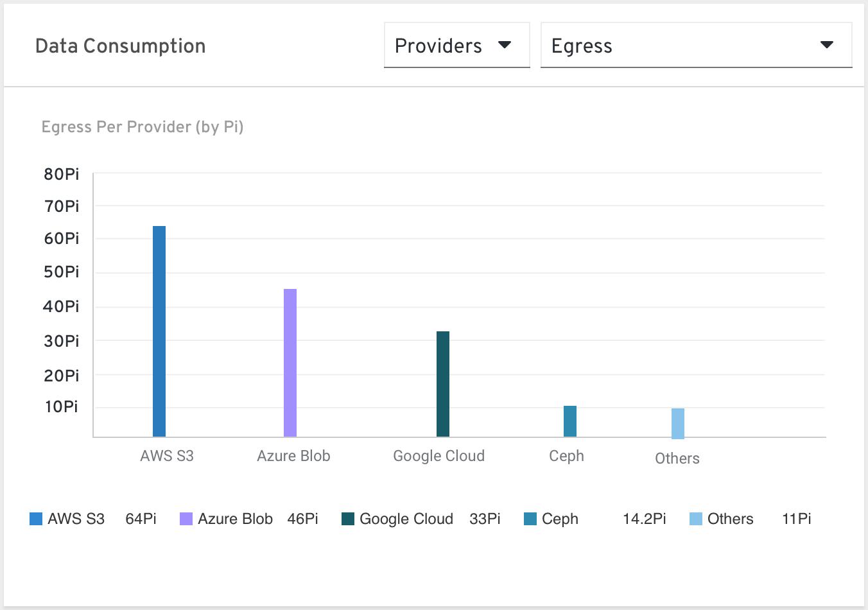868x610 pixels.
Task: Click the 80Pi y-axis label
Action: tap(62, 174)
